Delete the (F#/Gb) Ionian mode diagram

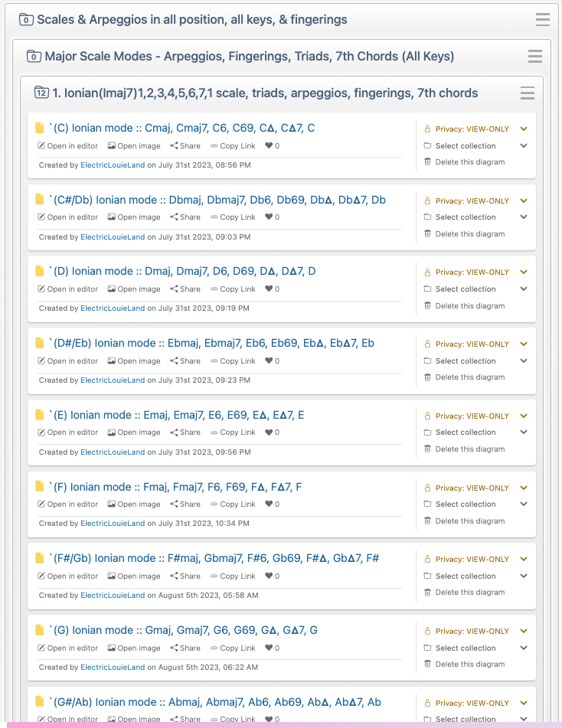(465, 593)
